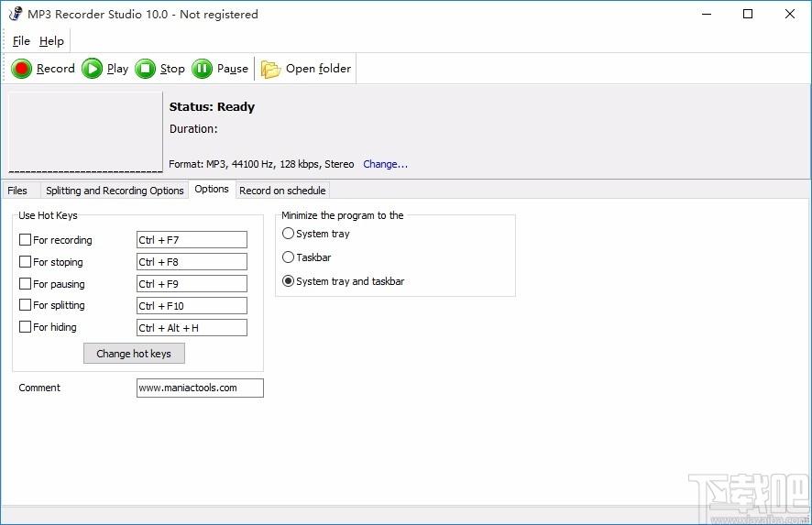Click the Ctrl + F7 hot key field

[192, 240]
